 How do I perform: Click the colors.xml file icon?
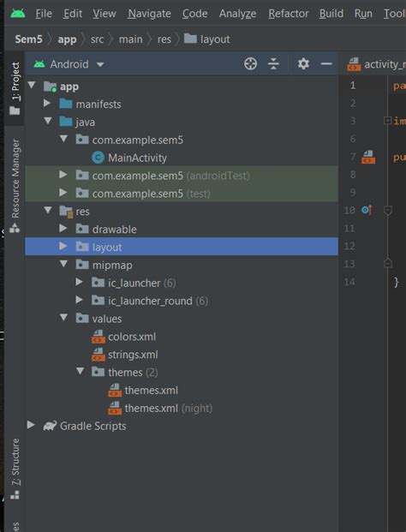98,336
